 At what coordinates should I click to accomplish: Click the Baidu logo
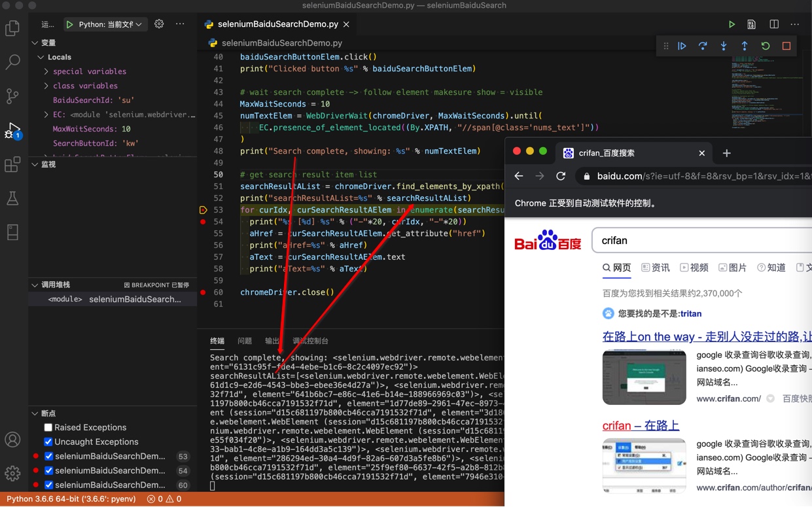click(x=548, y=240)
